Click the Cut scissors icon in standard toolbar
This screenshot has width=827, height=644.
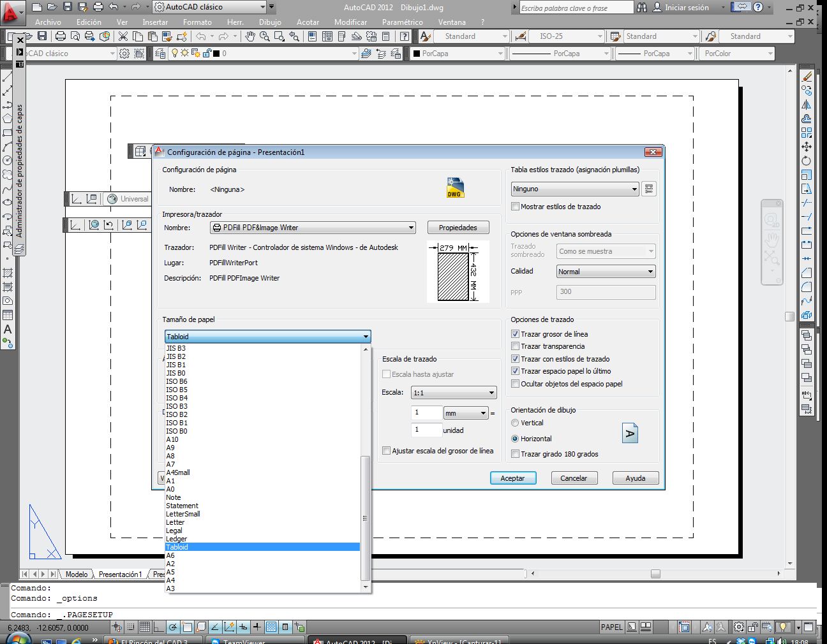pyautogui.click(x=123, y=36)
